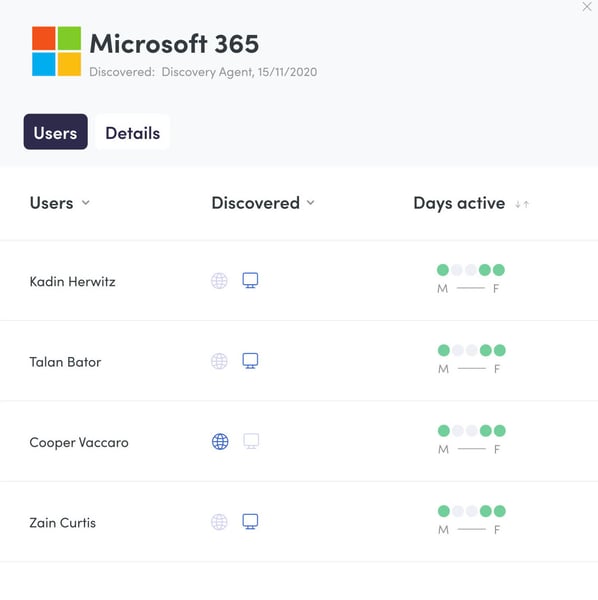Click Zain Curtis's days active dots
The width and height of the screenshot is (598, 600).
[x=471, y=511]
